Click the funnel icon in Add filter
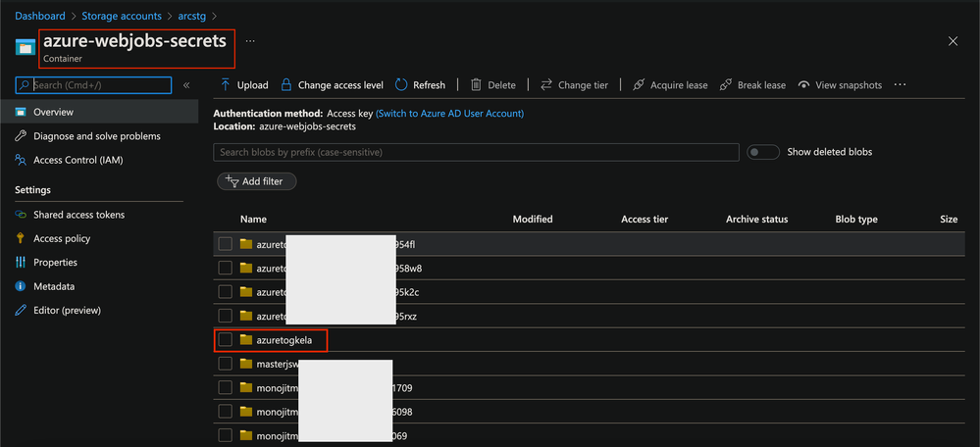 tap(232, 181)
